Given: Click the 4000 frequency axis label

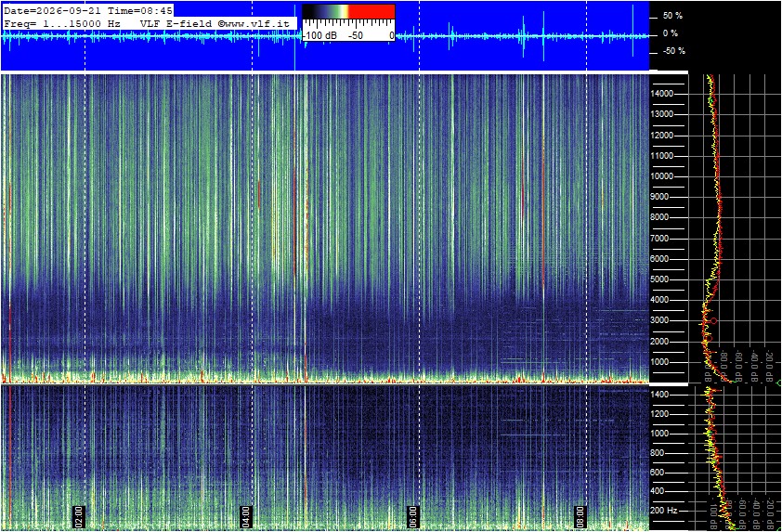Looking at the screenshot, I should point(659,300).
